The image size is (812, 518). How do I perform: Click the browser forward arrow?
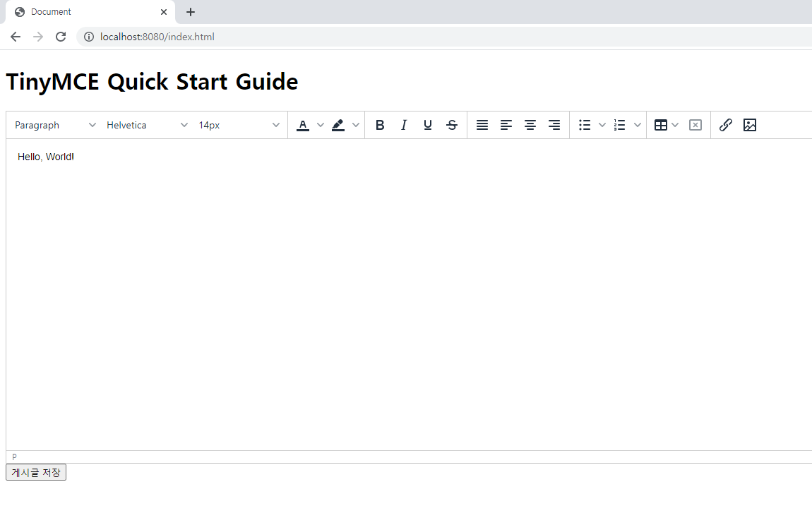[x=38, y=37]
